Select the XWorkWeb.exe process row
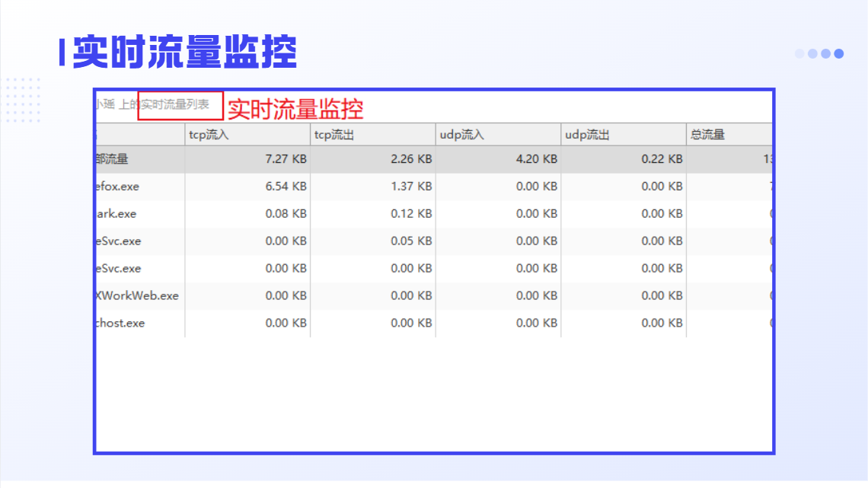 click(434, 295)
